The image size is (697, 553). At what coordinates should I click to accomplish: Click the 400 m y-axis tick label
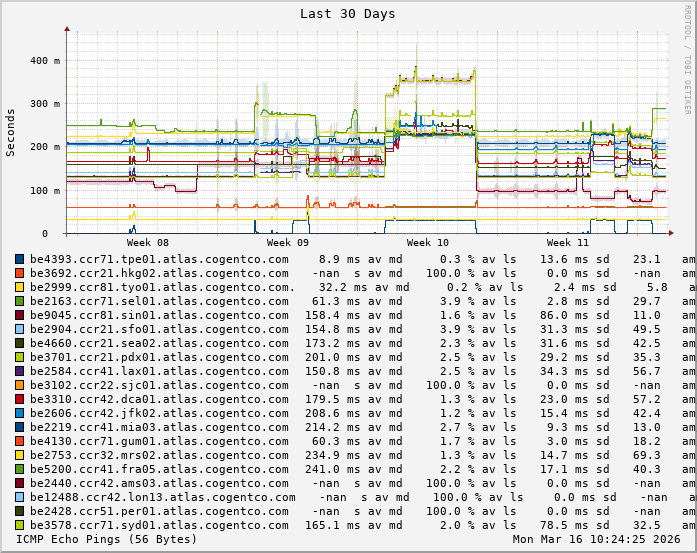39,61
